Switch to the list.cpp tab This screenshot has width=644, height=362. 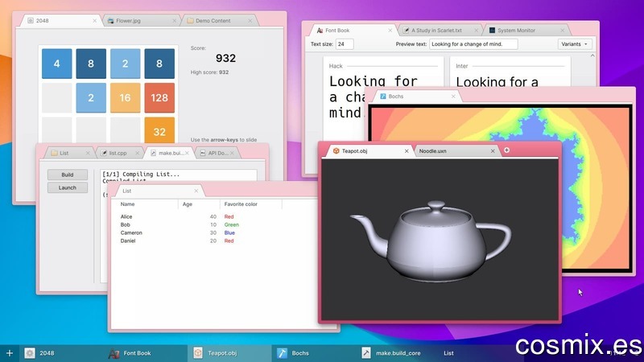(119, 153)
